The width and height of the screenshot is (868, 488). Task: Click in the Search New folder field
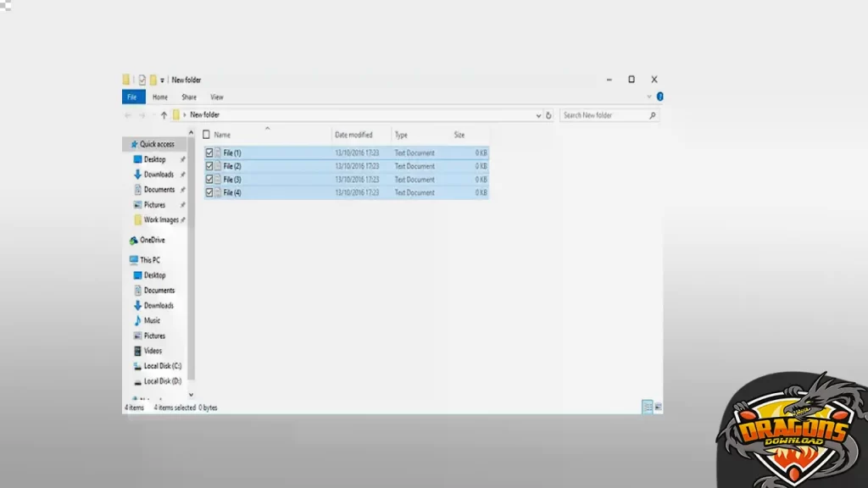(604, 115)
